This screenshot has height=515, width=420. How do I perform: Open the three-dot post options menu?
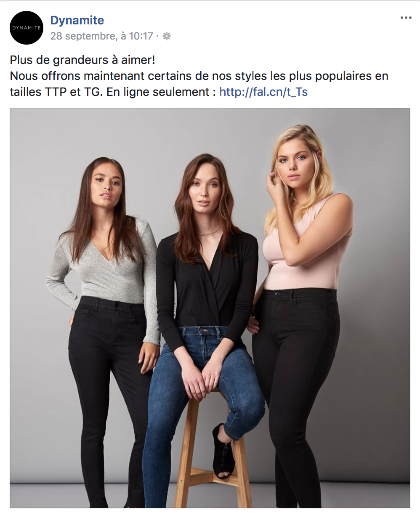click(x=406, y=18)
